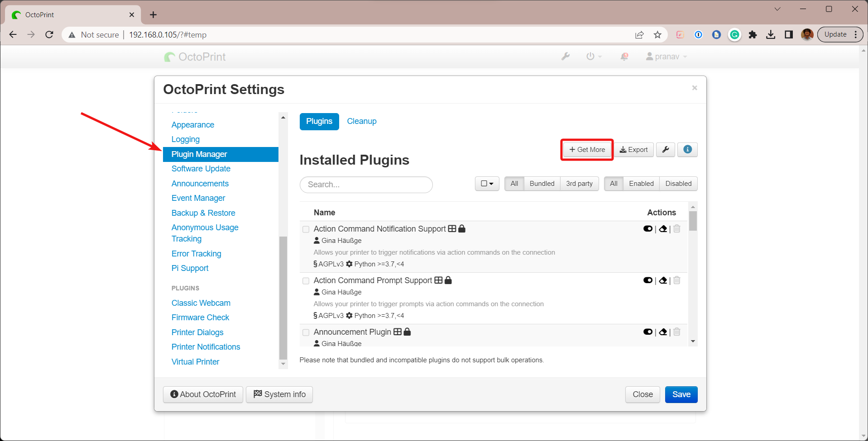The height and width of the screenshot is (441, 868).
Task: Open plugin manager info button
Action: 687,150
